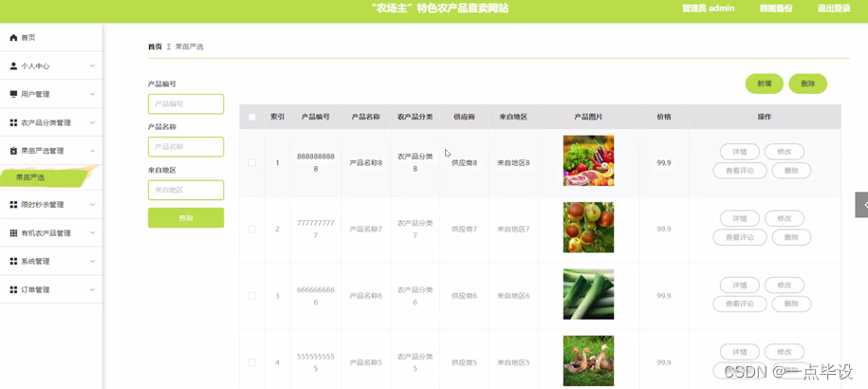Expand 农产品分类管理 menu chevron
Image resolution: width=868 pixels, height=389 pixels.
click(x=92, y=122)
